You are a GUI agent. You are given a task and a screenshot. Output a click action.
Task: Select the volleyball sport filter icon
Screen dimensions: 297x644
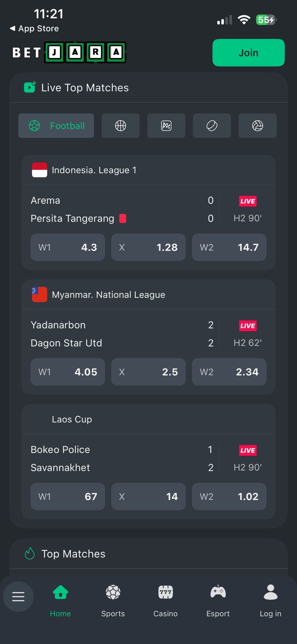[x=257, y=126]
